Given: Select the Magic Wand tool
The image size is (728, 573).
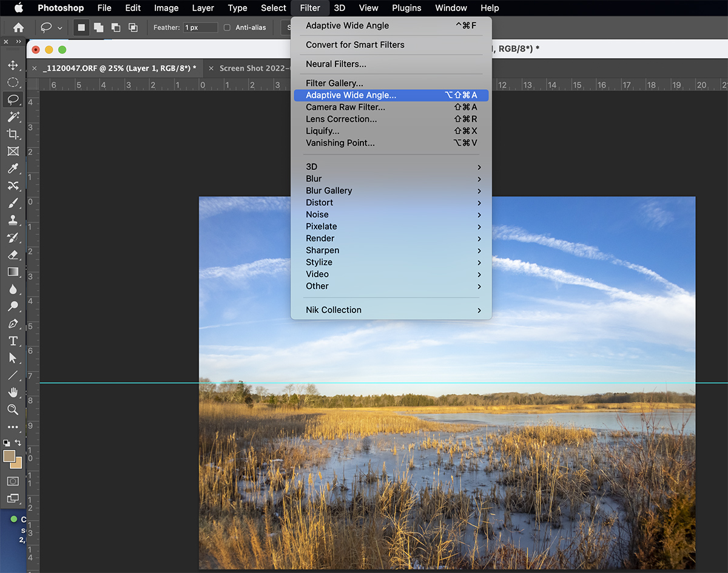Looking at the screenshot, I should pyautogui.click(x=13, y=117).
